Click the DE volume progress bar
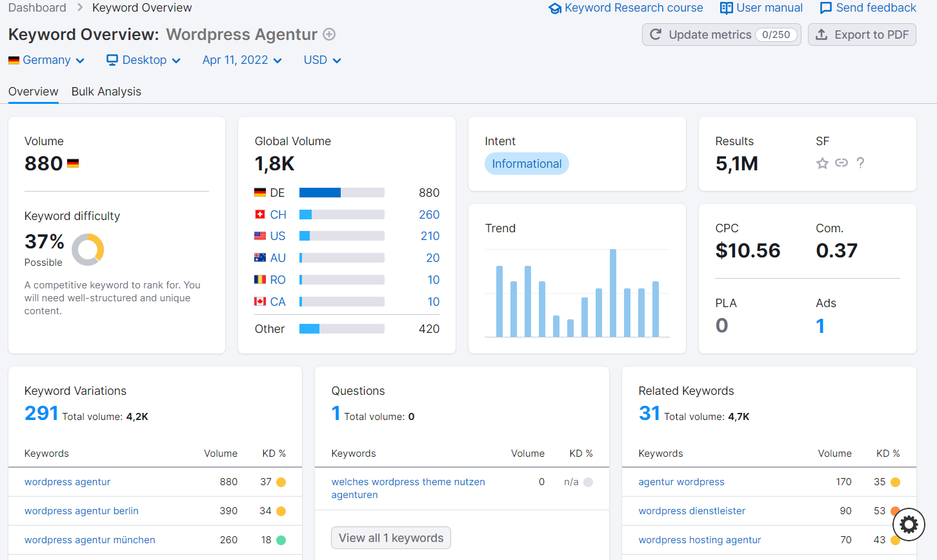 [x=342, y=192]
